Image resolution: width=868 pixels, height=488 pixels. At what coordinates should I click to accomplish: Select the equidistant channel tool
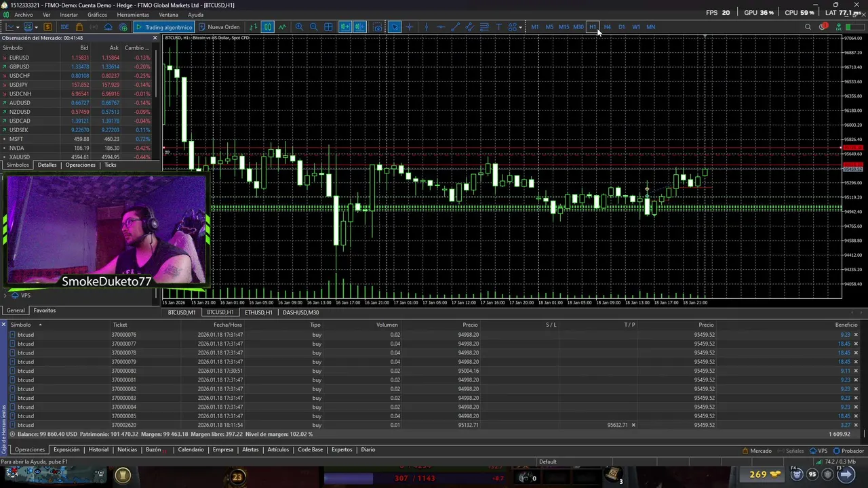(x=469, y=27)
